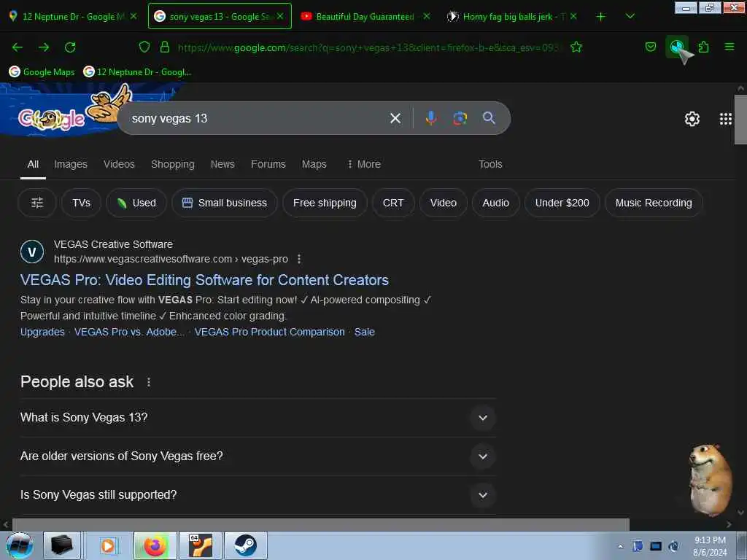747x560 pixels.
Task: Toggle the Audio filter chip
Action: point(496,203)
